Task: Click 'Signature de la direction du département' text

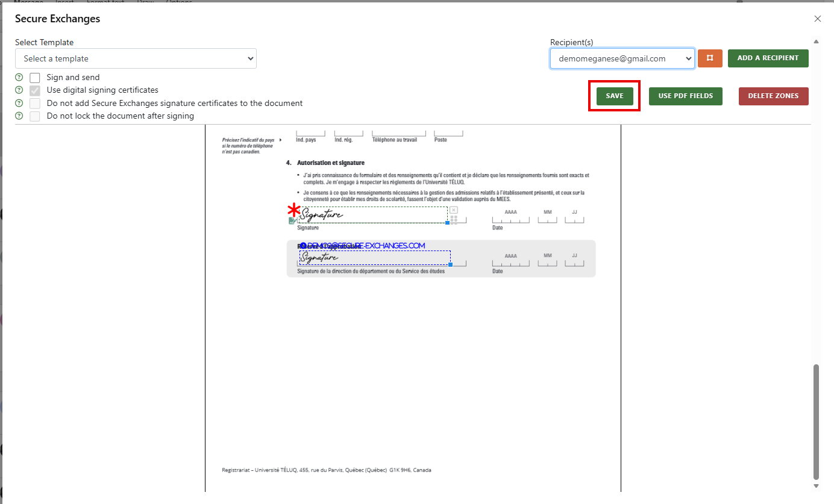Action: [x=371, y=272]
